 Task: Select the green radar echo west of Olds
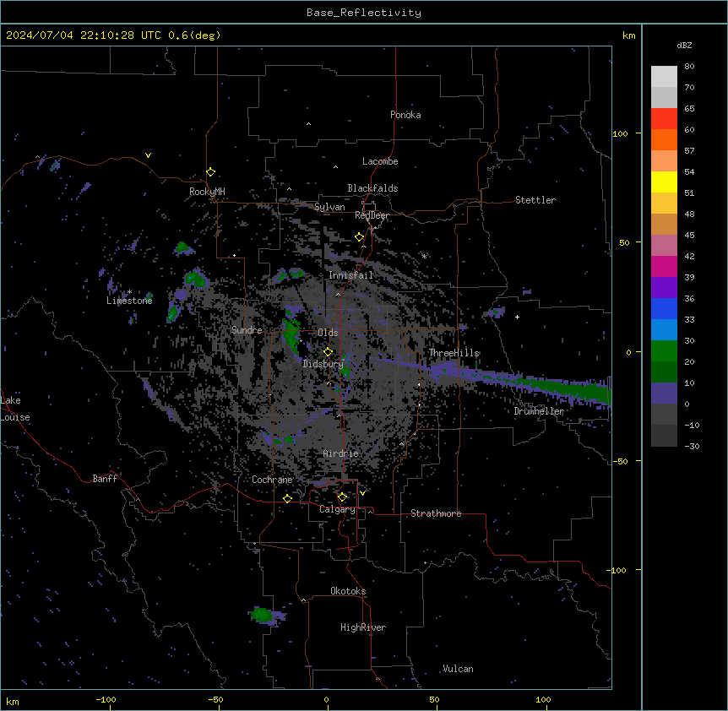tap(291, 336)
